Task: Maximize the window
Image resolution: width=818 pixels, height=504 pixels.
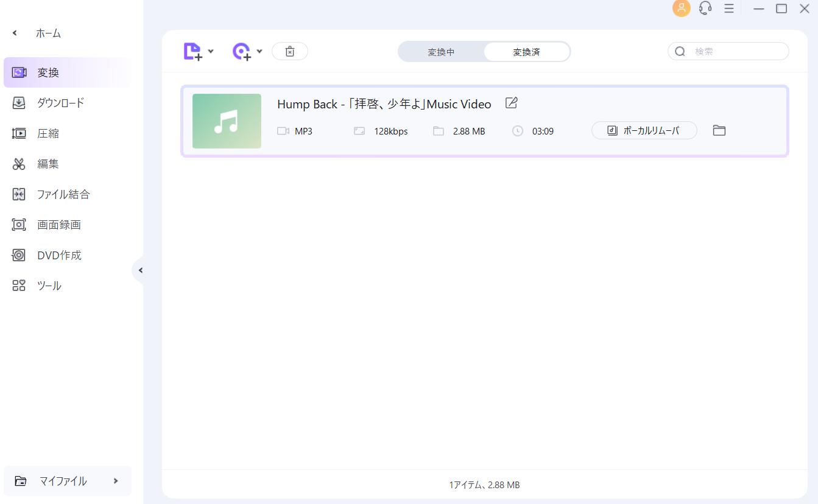Action: coord(781,9)
